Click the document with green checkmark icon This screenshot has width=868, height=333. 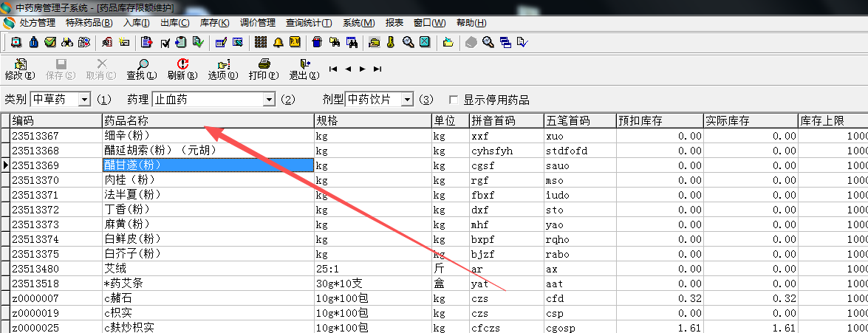pyautogui.click(x=198, y=42)
